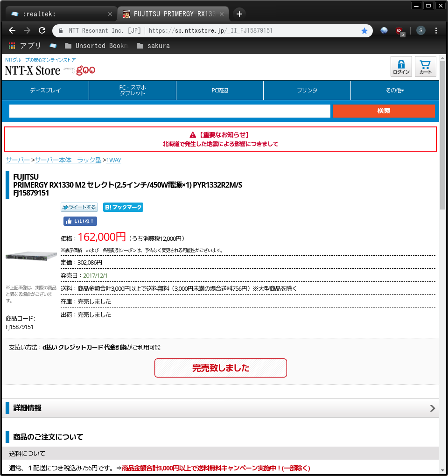Open a new browser tab

coord(239,14)
